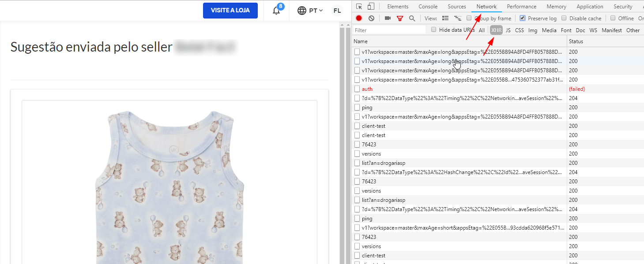644x264 pixels.
Task: Open the Performance tab
Action: 521,7
